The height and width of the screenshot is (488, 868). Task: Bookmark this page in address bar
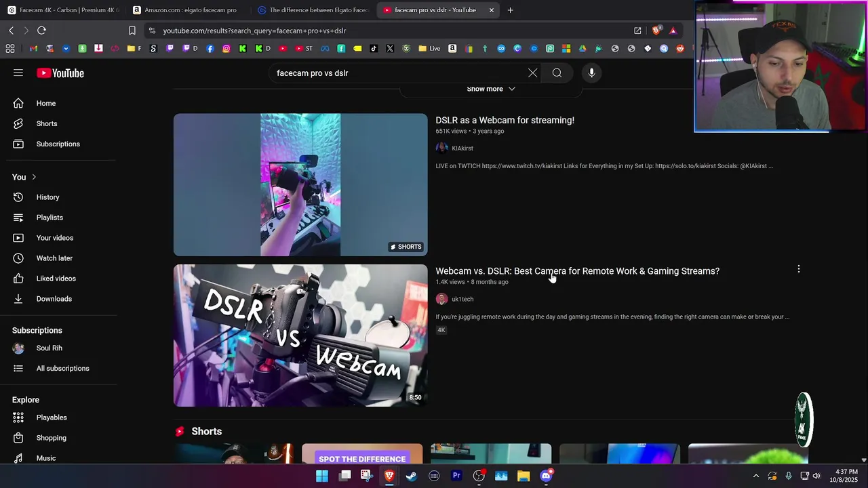132,30
